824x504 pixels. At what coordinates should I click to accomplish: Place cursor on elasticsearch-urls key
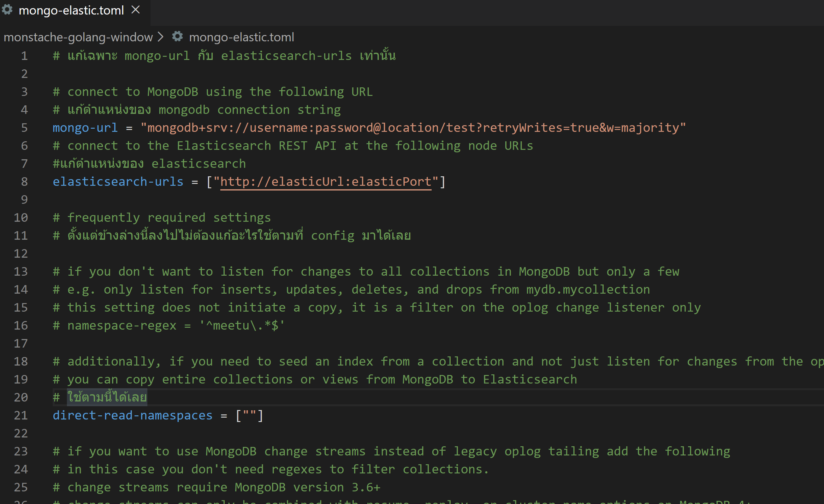pyautogui.click(x=118, y=182)
